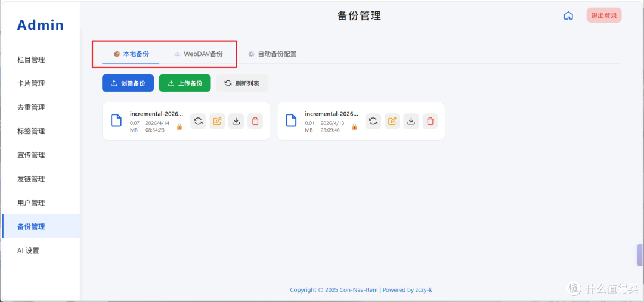
Task: Switch to the WebDAV备份 tab
Action: pyautogui.click(x=198, y=54)
